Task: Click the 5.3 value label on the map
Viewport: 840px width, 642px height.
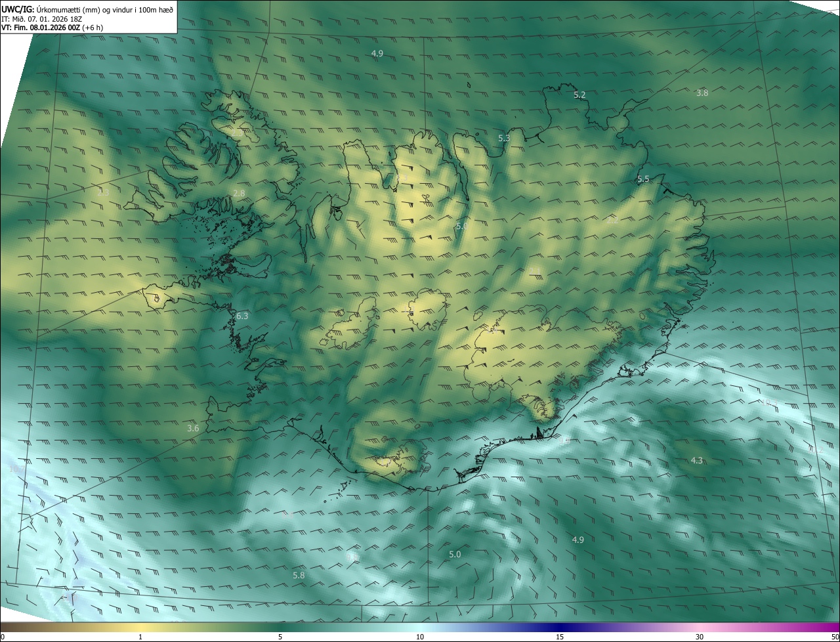Action: point(504,139)
